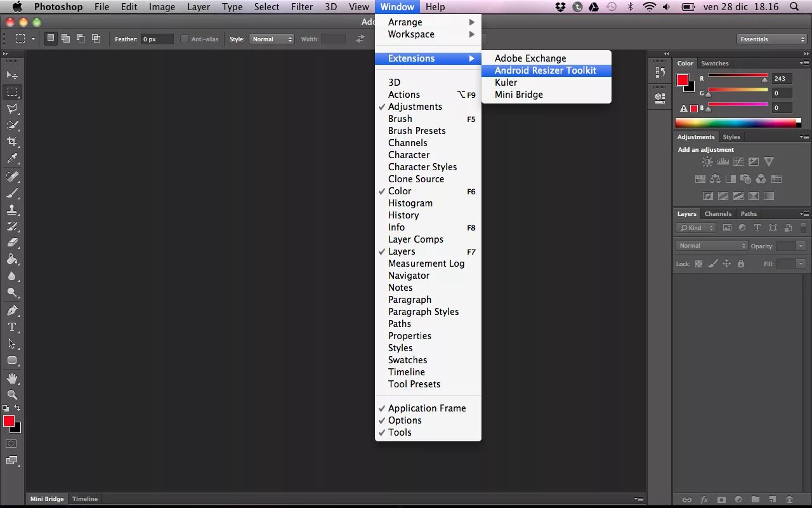Open the layer Kind filter dropdown

(x=696, y=228)
